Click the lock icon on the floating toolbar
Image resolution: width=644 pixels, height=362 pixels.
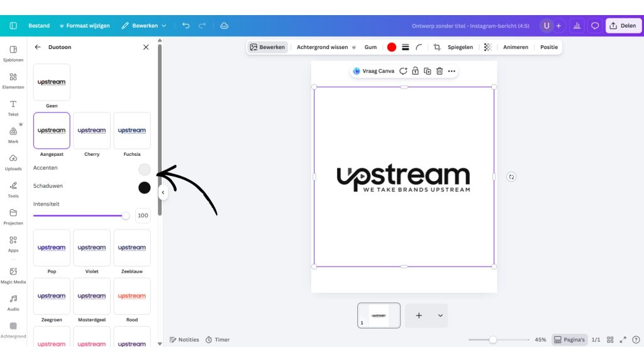point(415,71)
